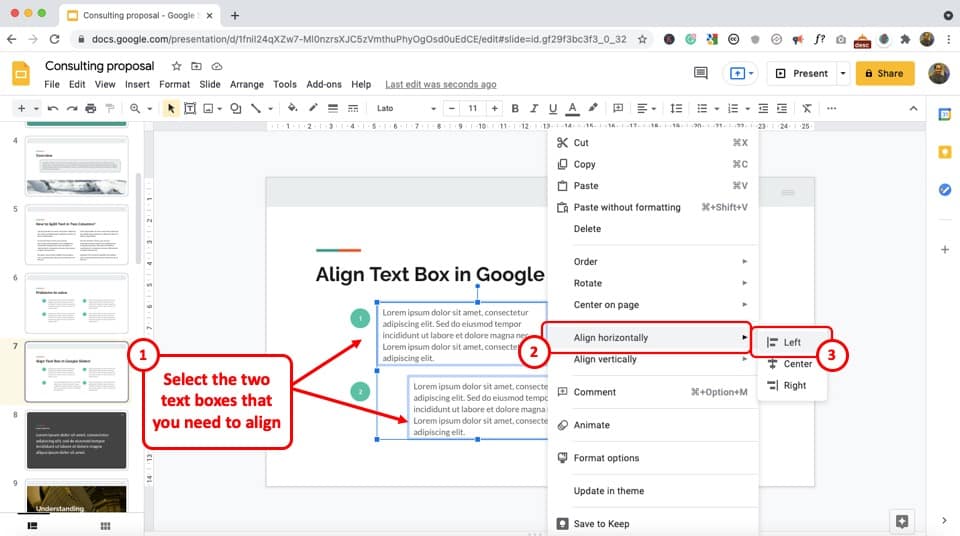Click the Border weight icon

tap(333, 108)
